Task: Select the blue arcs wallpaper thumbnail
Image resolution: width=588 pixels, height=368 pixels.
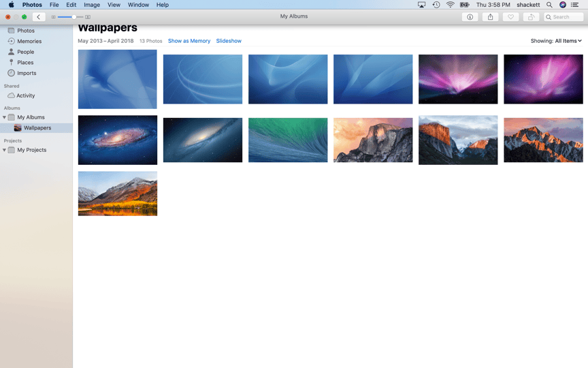Action: click(203, 79)
